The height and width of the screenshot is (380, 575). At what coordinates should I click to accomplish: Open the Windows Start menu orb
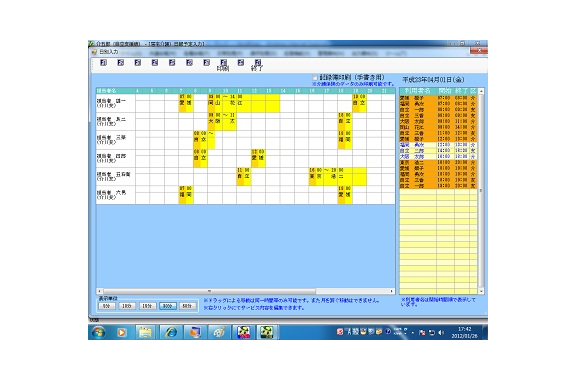pos(98,332)
